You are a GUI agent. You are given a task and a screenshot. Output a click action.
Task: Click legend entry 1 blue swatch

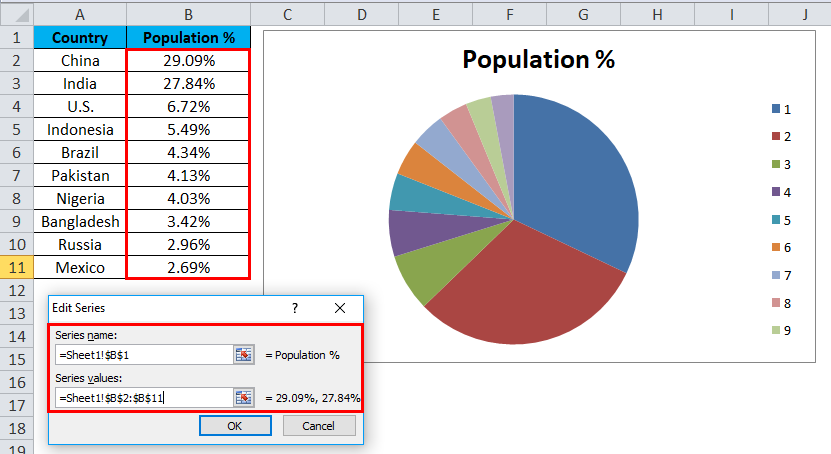pyautogui.click(x=776, y=109)
